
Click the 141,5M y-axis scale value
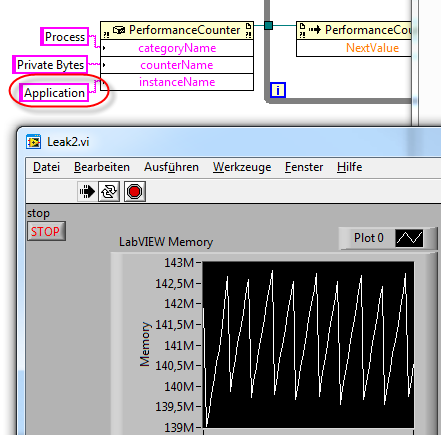click(x=175, y=325)
